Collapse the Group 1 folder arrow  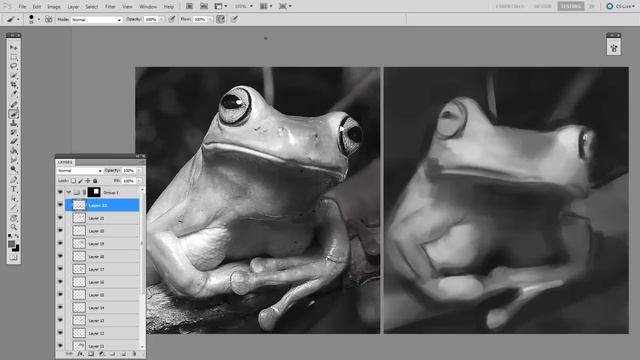69,192
